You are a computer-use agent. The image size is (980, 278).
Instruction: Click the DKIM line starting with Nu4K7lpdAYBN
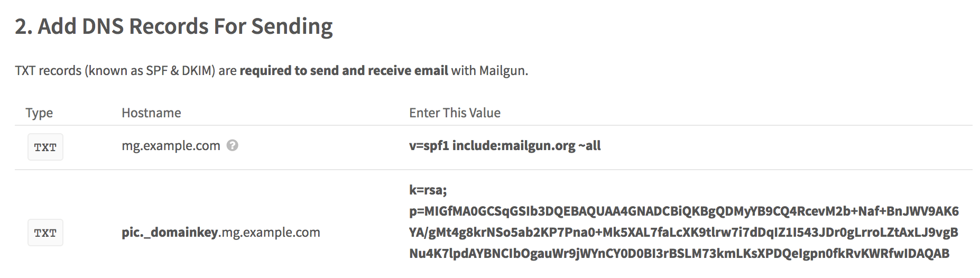[x=679, y=254]
